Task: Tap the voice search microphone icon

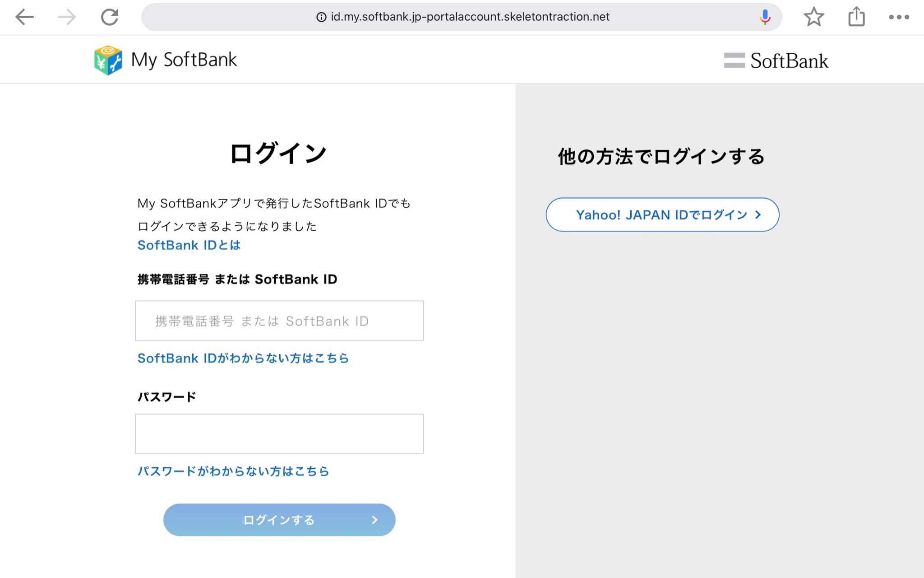Action: (765, 17)
